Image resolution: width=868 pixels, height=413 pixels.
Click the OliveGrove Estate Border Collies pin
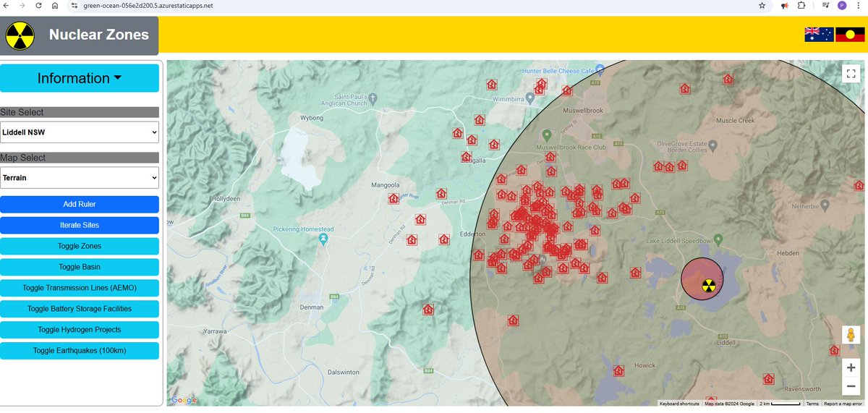coord(714,145)
